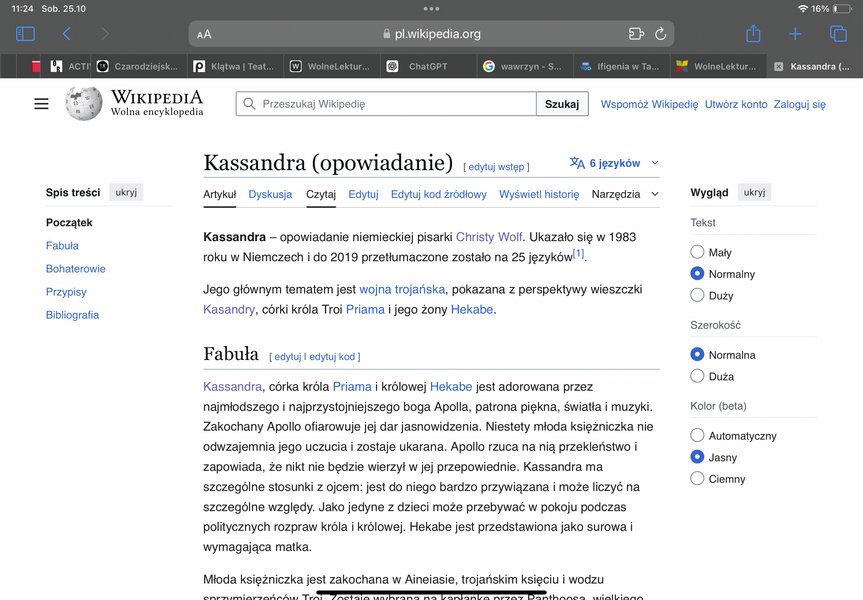Tap the battery status indicator

[842, 9]
